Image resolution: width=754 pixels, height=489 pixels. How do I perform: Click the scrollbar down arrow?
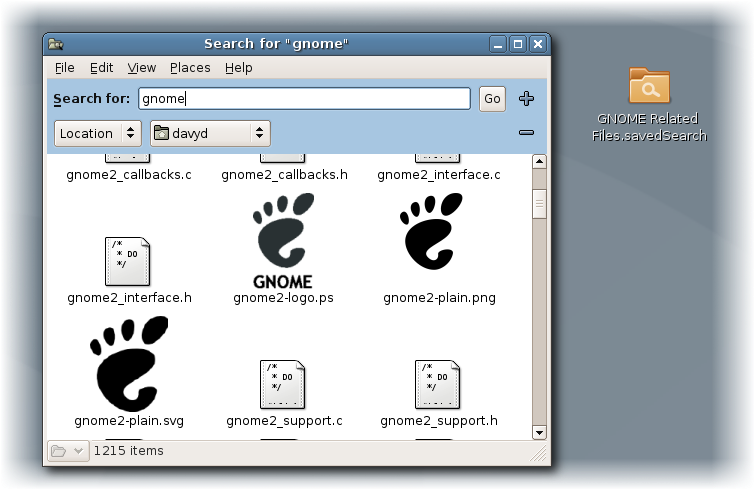[539, 433]
